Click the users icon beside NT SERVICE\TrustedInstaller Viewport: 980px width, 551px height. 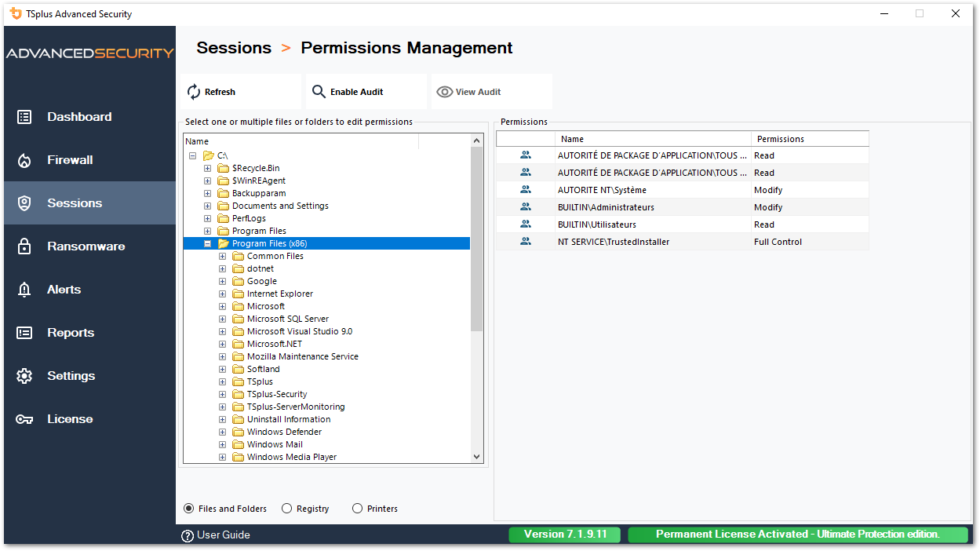pos(525,241)
